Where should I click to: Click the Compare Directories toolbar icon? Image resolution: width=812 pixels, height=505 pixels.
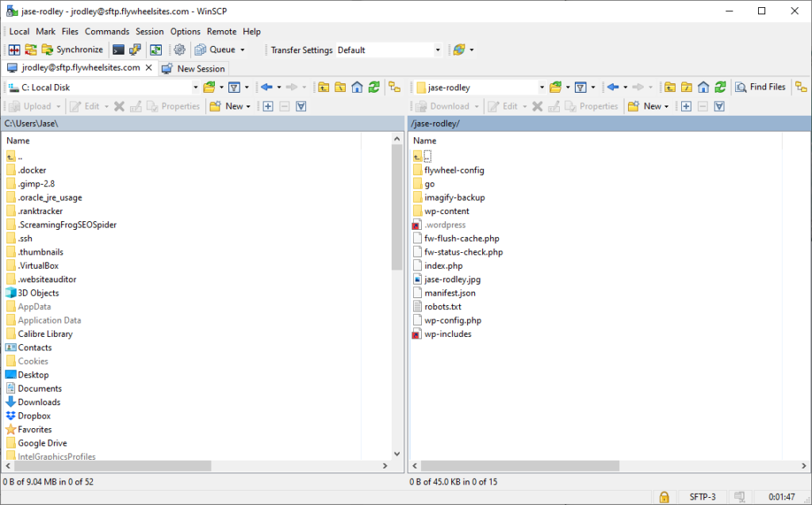[14, 50]
